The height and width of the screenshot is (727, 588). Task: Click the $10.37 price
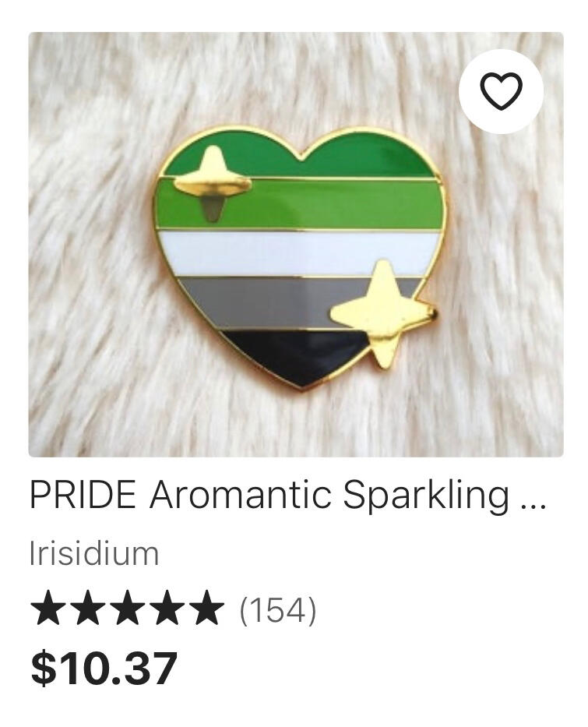tap(104, 668)
